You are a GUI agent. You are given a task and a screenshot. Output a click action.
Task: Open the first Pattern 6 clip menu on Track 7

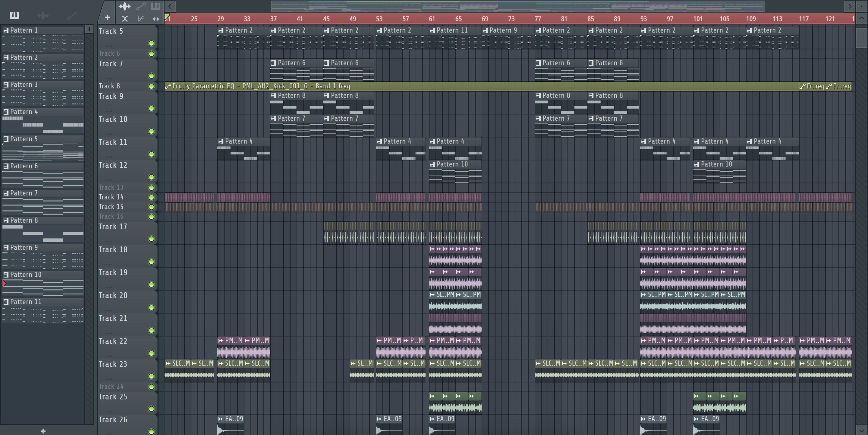click(274, 63)
